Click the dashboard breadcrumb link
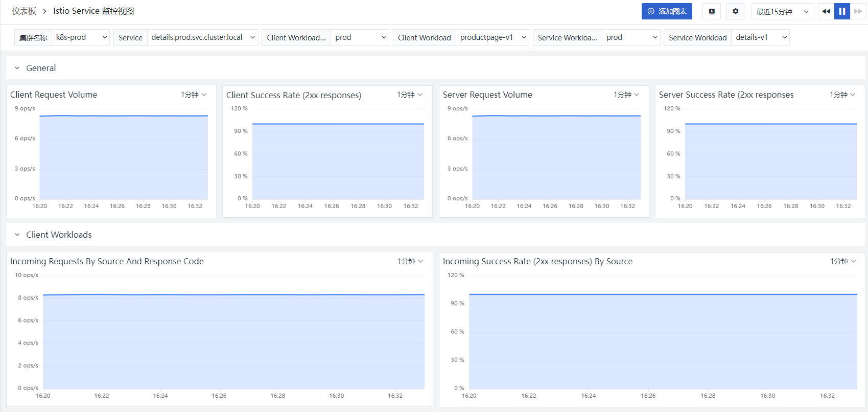The height and width of the screenshot is (412, 868). coord(24,11)
